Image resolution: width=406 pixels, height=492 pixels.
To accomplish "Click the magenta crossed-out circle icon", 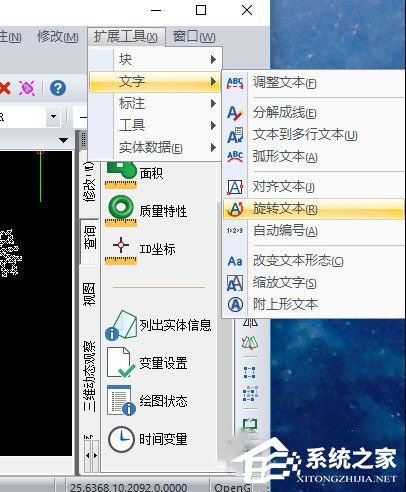I will (x=27, y=88).
